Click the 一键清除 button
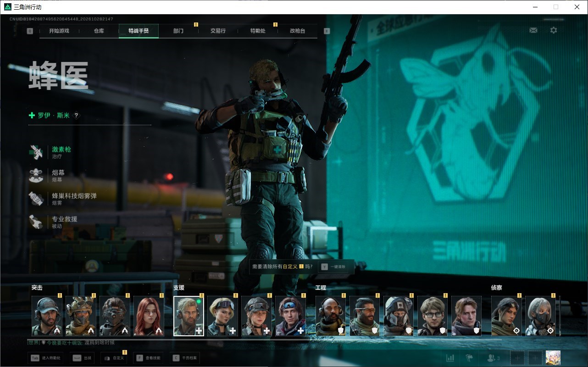 point(336,267)
